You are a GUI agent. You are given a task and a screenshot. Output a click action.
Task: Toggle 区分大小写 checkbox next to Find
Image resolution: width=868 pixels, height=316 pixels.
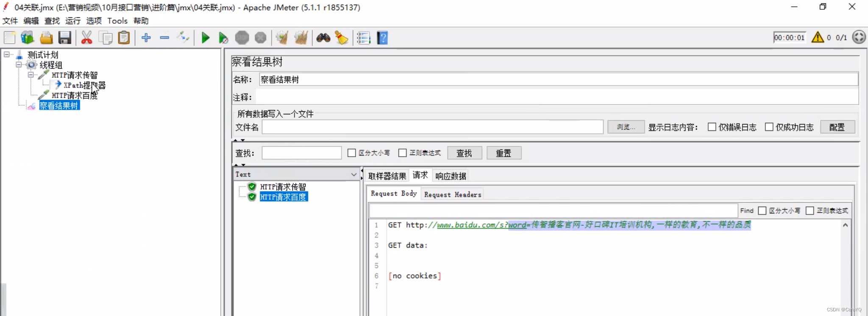[762, 211]
